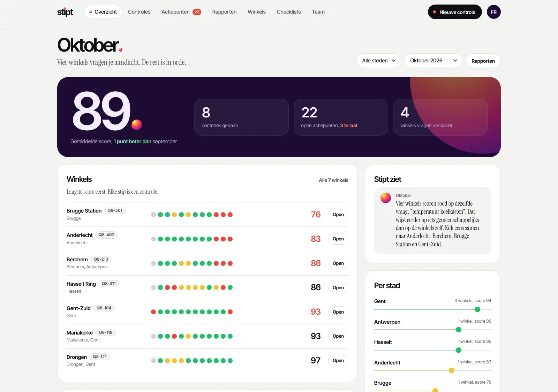This screenshot has height=392, width=558.
Task: Open the Oktober 2026 month dropdown
Action: [433, 61]
